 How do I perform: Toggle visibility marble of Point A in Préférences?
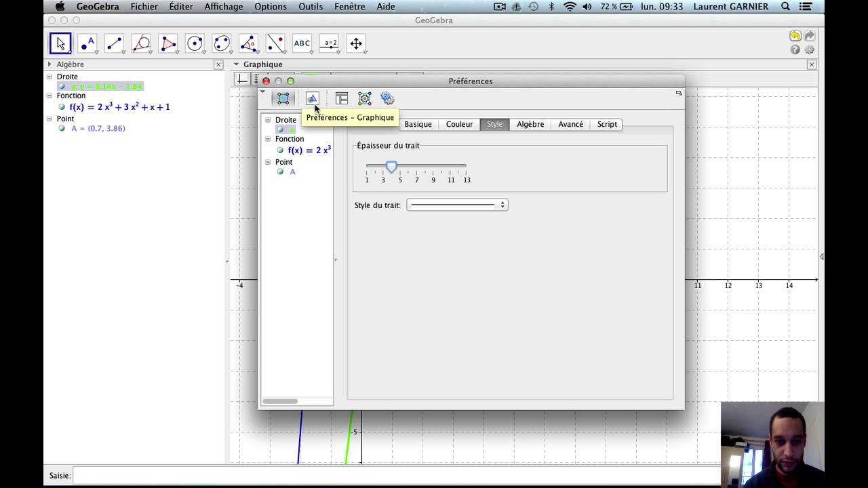tap(280, 172)
